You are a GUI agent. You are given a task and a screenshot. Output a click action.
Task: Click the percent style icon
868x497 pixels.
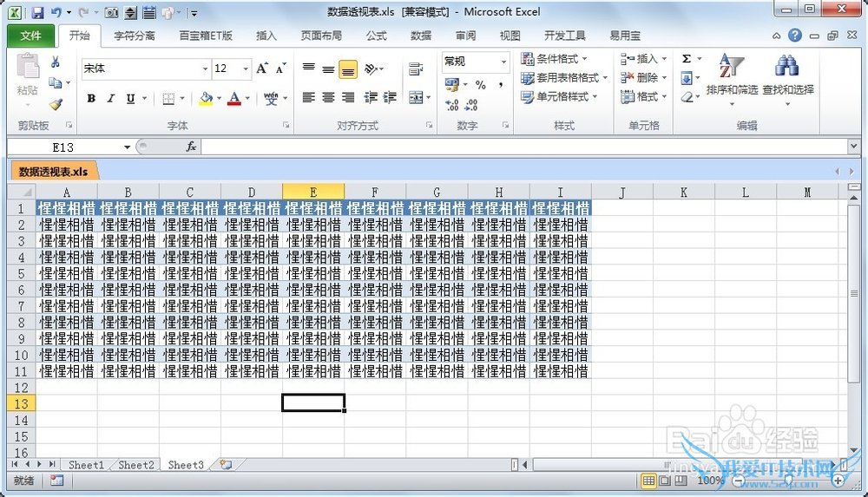tap(481, 85)
